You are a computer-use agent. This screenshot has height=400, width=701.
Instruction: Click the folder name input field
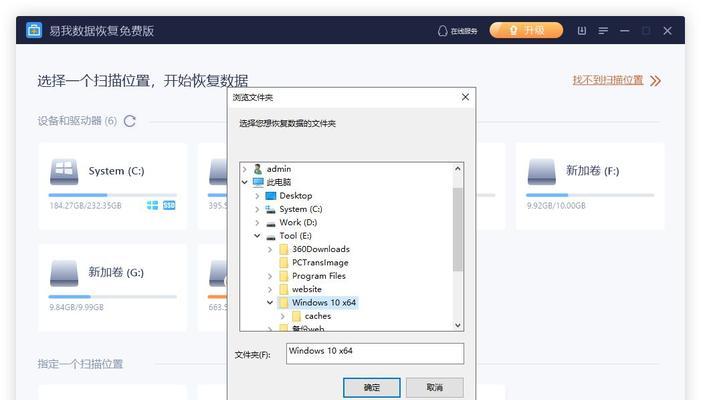[x=375, y=354]
